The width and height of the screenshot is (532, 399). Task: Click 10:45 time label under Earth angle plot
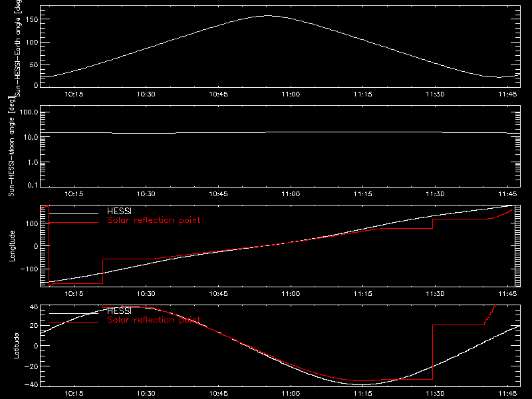(x=219, y=94)
